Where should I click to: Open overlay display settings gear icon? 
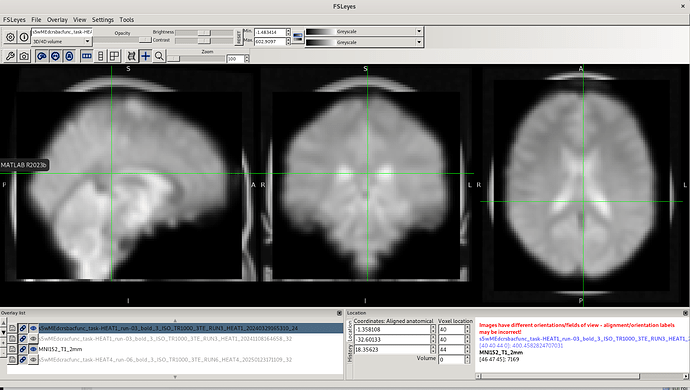click(10, 37)
